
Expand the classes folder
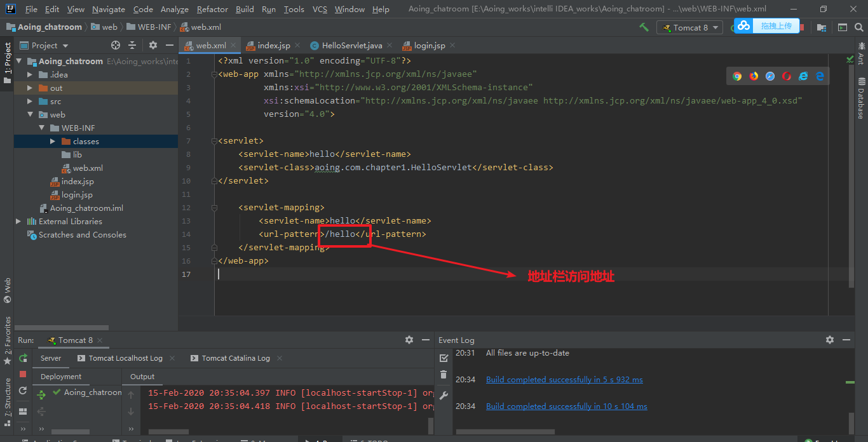(53, 142)
